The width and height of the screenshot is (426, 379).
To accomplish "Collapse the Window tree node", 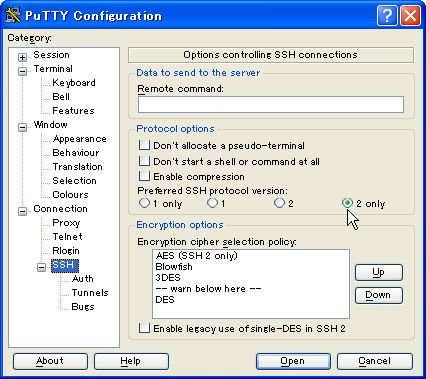I will click(x=22, y=127).
